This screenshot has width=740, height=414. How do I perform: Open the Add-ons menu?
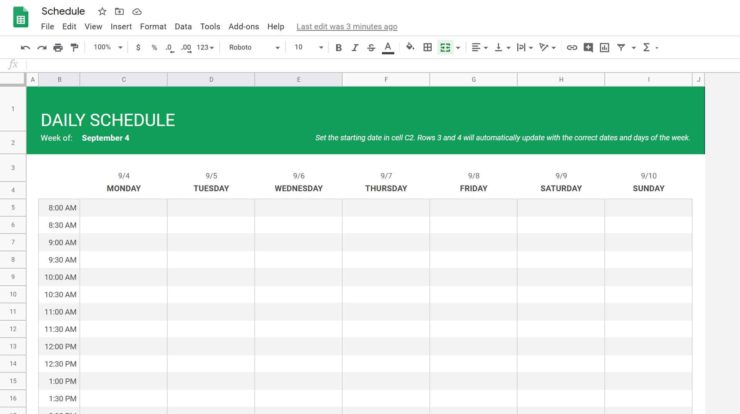244,27
